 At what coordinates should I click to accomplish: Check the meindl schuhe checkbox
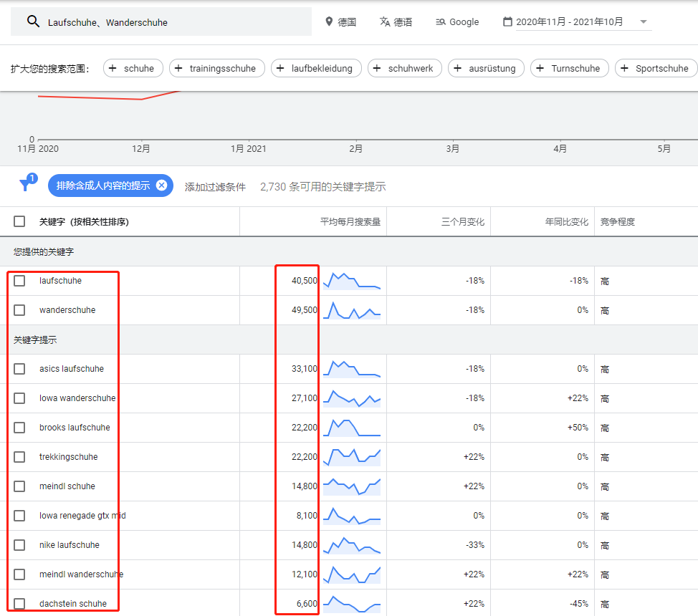[19, 486]
